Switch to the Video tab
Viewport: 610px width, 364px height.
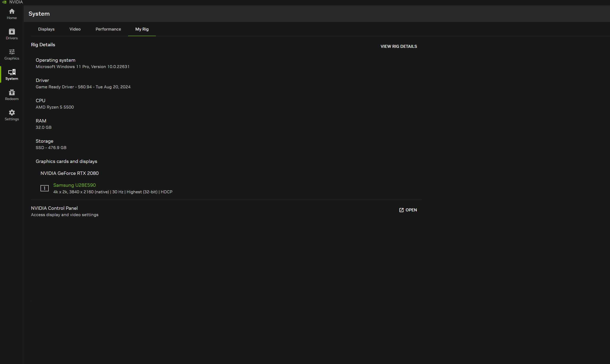[75, 29]
